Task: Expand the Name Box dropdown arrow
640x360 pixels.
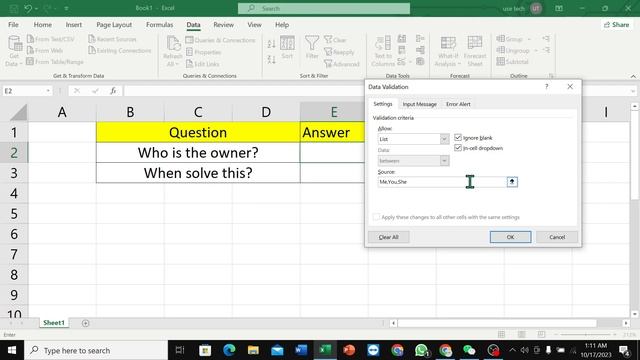Action: point(48,91)
